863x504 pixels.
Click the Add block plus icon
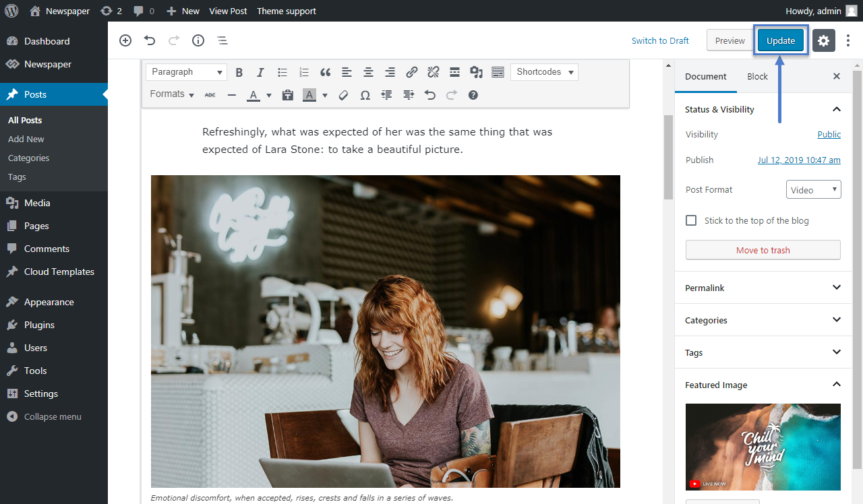click(x=125, y=40)
